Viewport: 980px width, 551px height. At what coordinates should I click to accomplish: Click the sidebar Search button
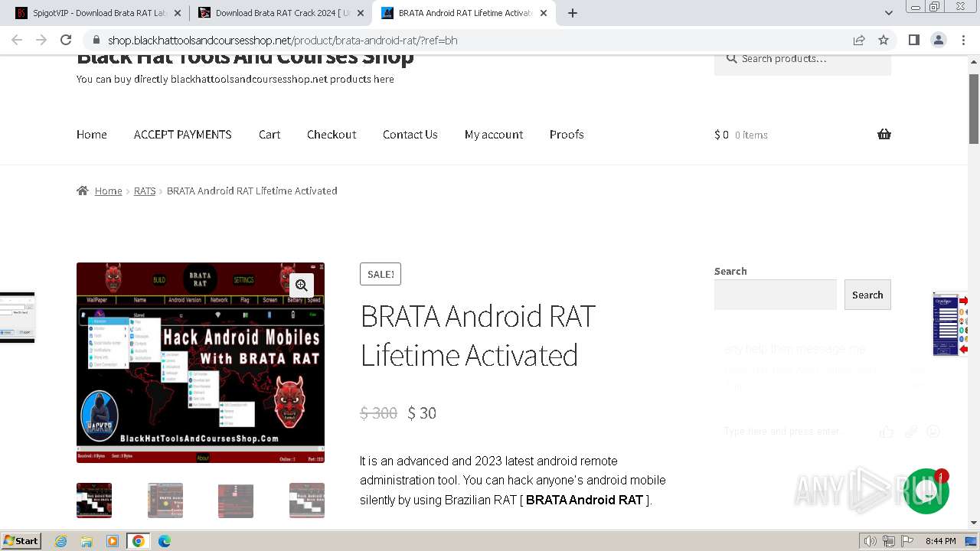(x=867, y=295)
